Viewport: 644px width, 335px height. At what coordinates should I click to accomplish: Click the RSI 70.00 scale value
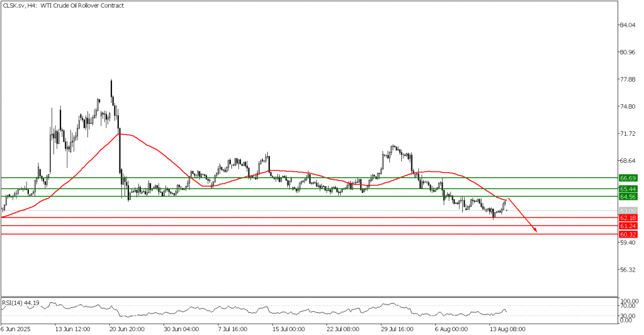[628, 306]
